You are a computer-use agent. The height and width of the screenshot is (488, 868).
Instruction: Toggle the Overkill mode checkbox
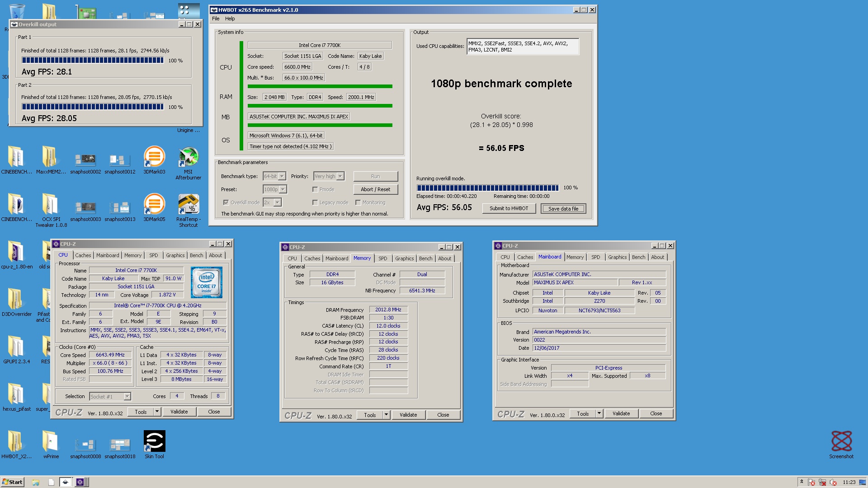(x=226, y=202)
